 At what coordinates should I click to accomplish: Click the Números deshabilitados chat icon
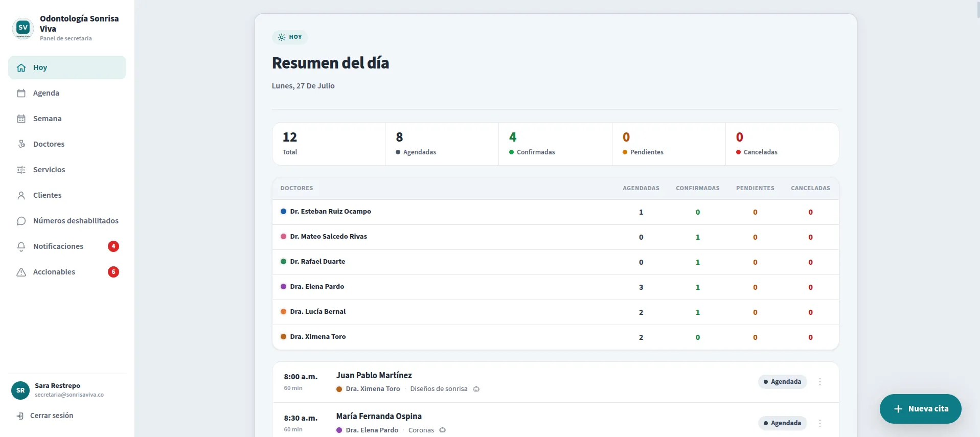tap(21, 221)
